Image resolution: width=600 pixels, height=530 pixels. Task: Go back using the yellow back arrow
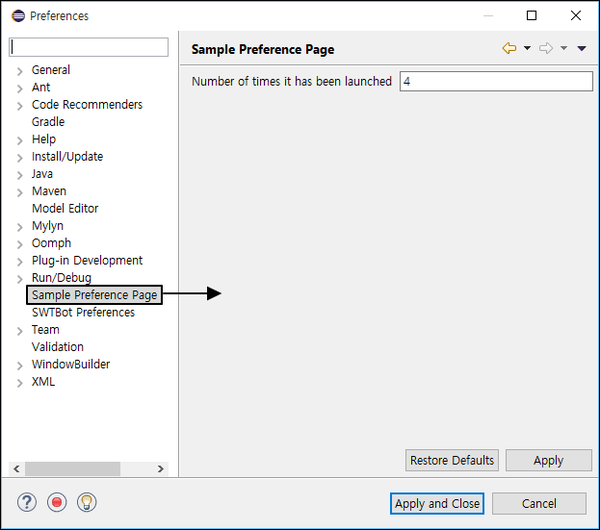[509, 48]
